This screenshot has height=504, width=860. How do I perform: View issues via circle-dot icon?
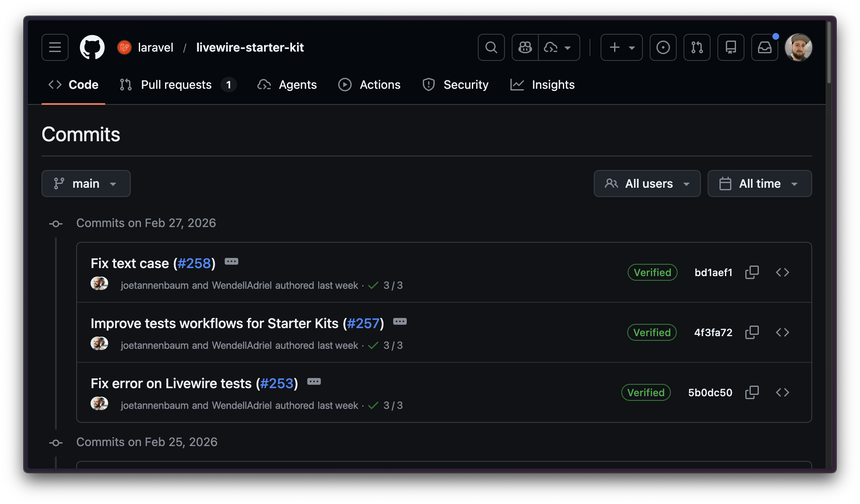pyautogui.click(x=663, y=47)
